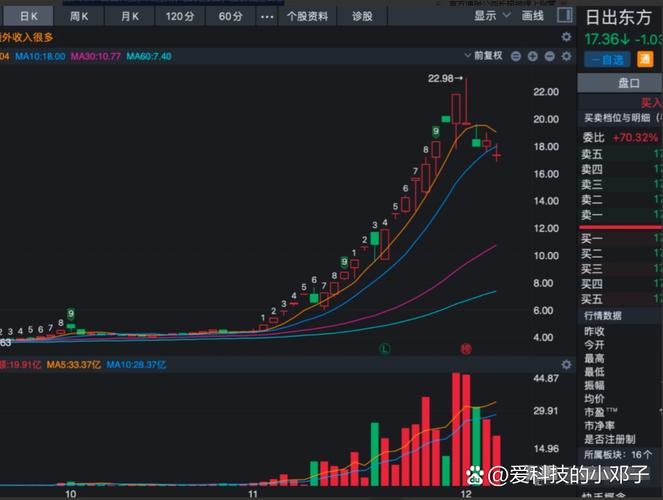Click the green L marker below the chart
This screenshot has height=500, width=663.
[x=384, y=349]
